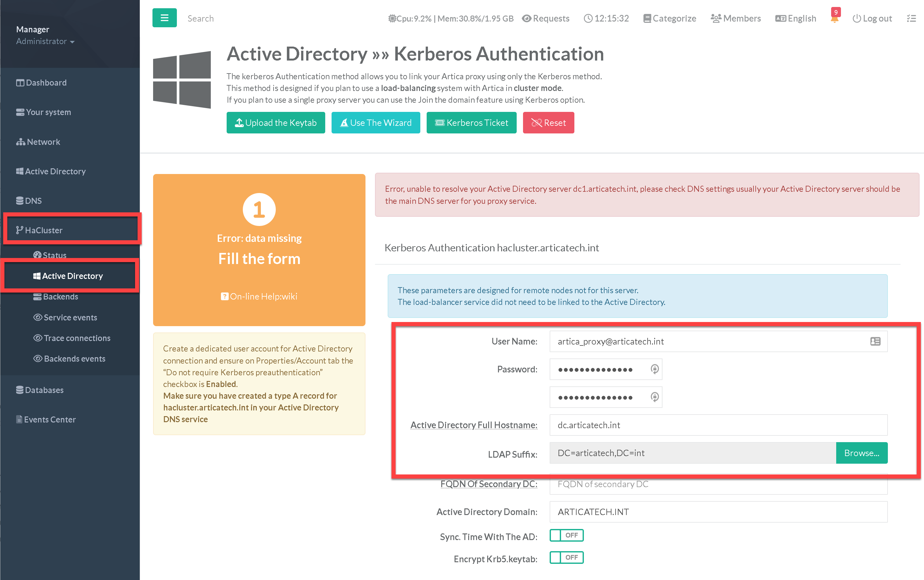Click the green hamburger menu button
Viewport: 924px width, 580px height.
(164, 18)
